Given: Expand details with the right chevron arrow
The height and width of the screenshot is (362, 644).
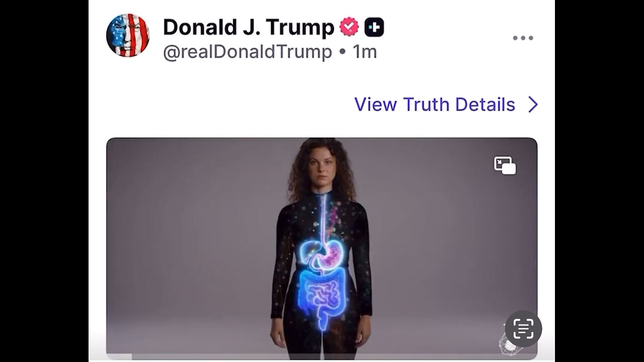Looking at the screenshot, I should (533, 105).
